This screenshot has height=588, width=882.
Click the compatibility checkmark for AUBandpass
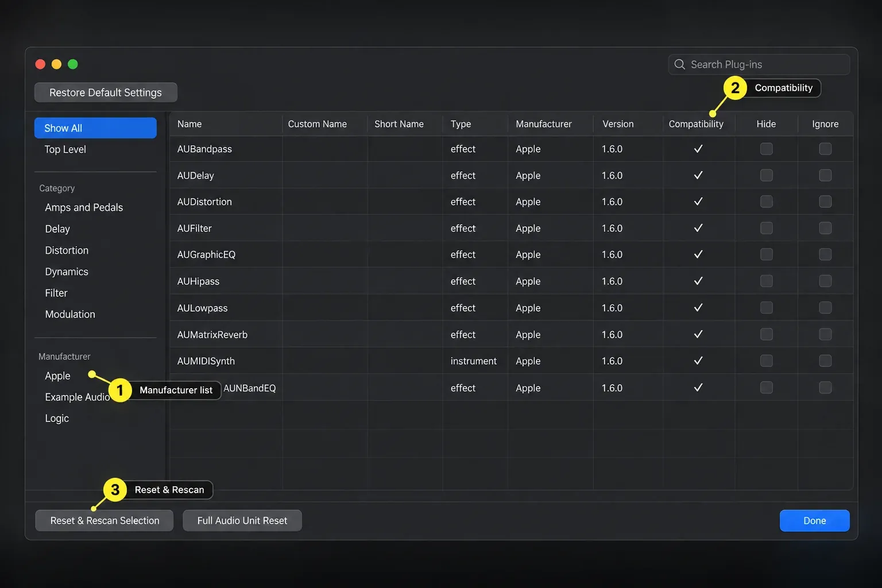[698, 149]
